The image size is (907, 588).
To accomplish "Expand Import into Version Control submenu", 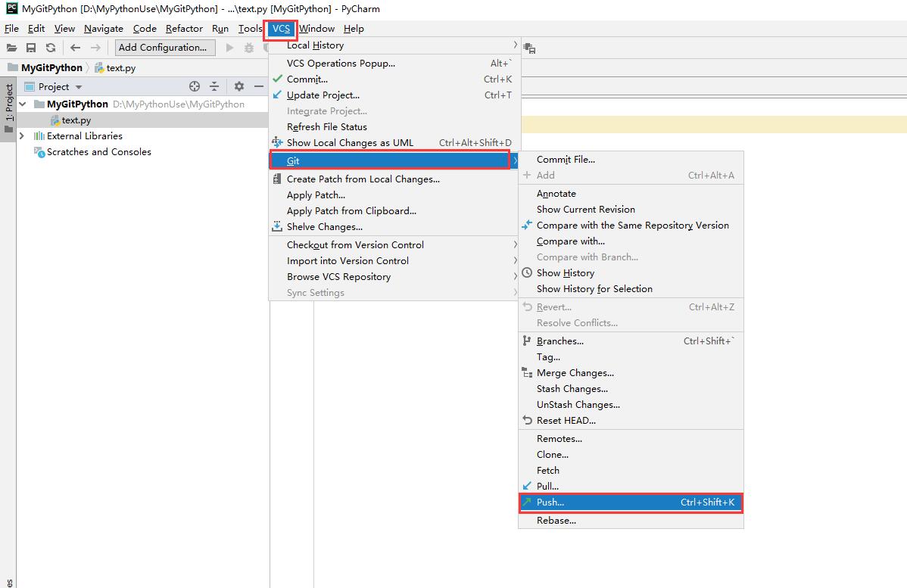I will coord(515,261).
